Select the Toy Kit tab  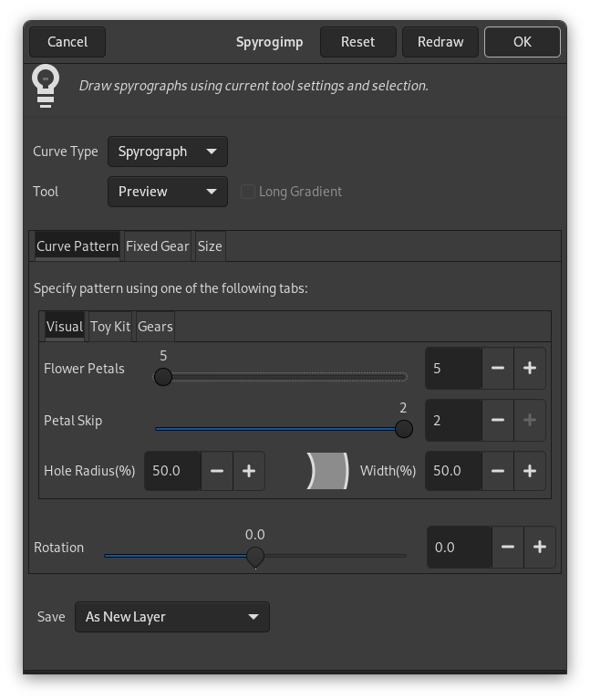[x=110, y=327]
